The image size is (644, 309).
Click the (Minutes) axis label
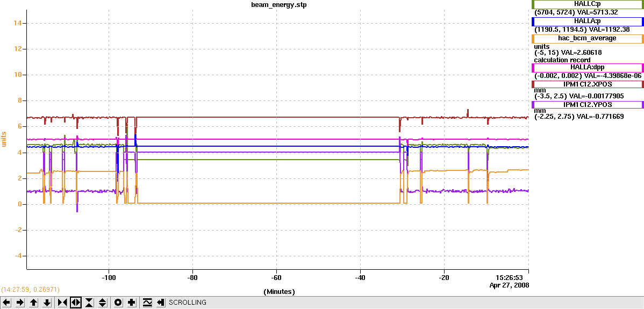(x=280, y=292)
